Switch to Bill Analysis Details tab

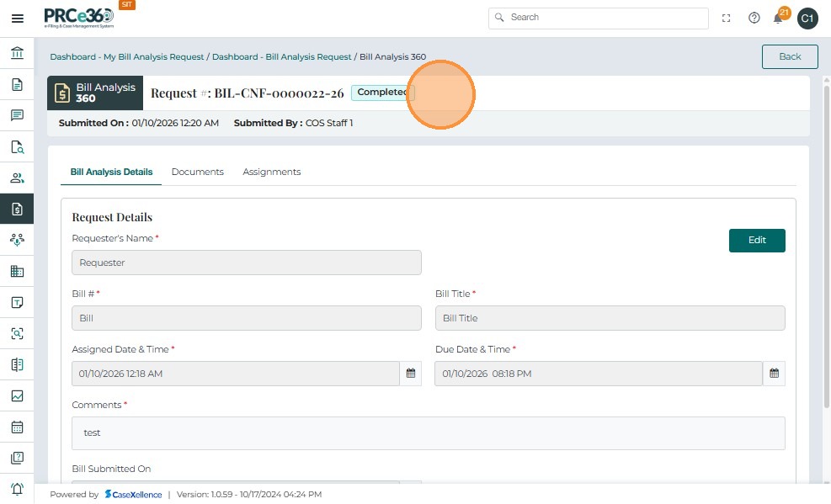coord(111,172)
